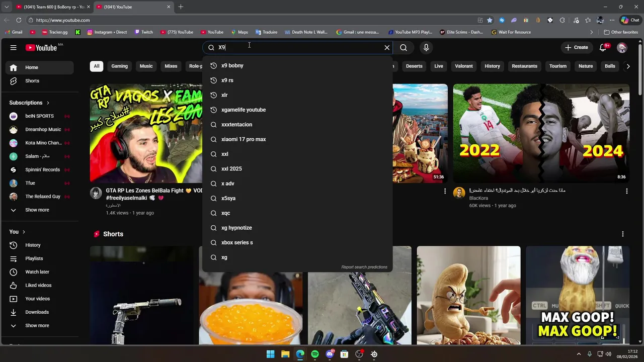Start voice search with microphone icon
Viewport: 644px width, 362px height.
pyautogui.click(x=426, y=47)
